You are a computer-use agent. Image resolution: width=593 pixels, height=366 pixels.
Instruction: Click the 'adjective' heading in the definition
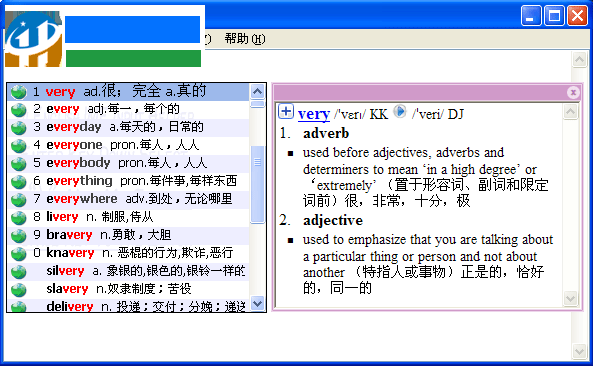333,220
